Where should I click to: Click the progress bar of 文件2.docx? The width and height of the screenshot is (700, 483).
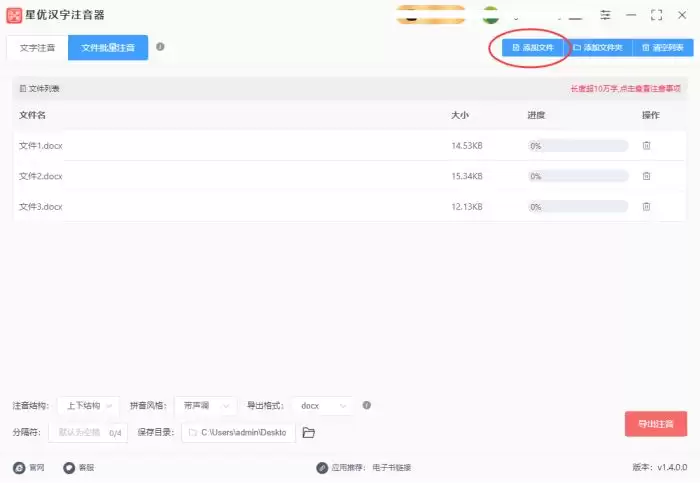click(578, 176)
